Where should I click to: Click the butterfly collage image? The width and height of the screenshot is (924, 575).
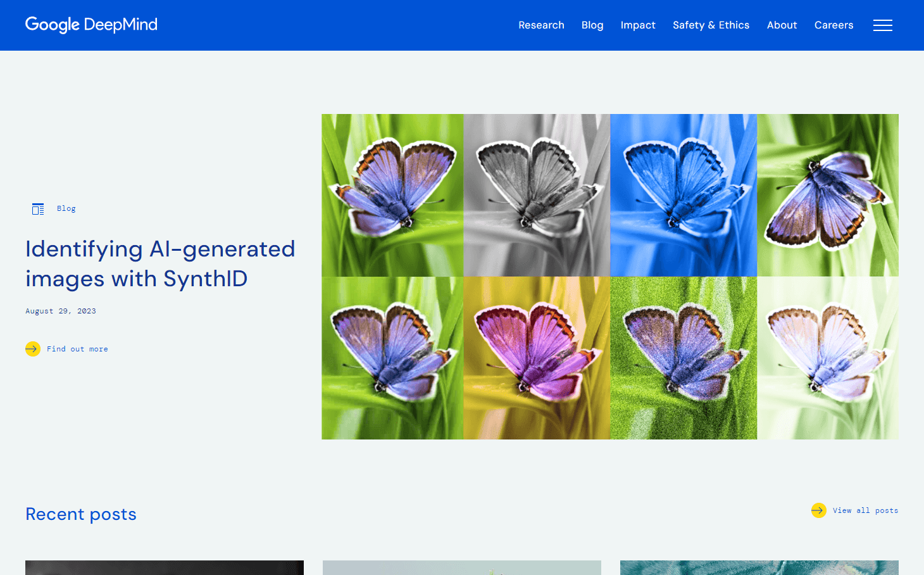(610, 277)
